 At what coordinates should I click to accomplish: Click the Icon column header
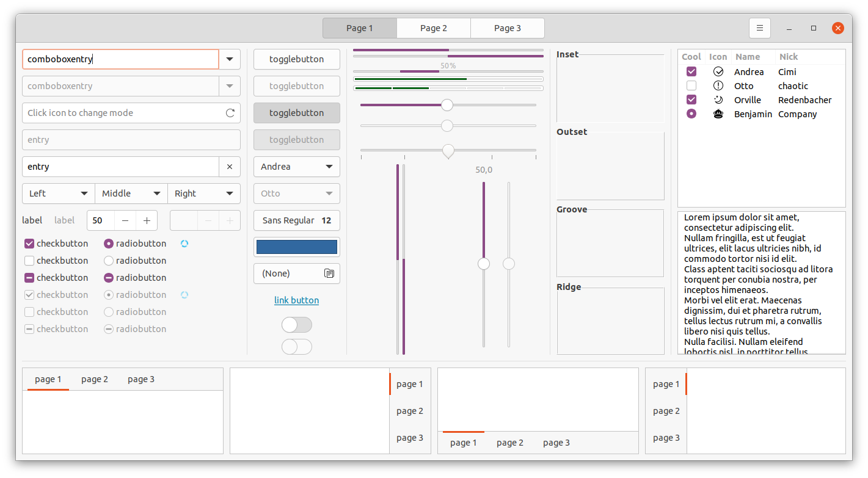pyautogui.click(x=718, y=57)
